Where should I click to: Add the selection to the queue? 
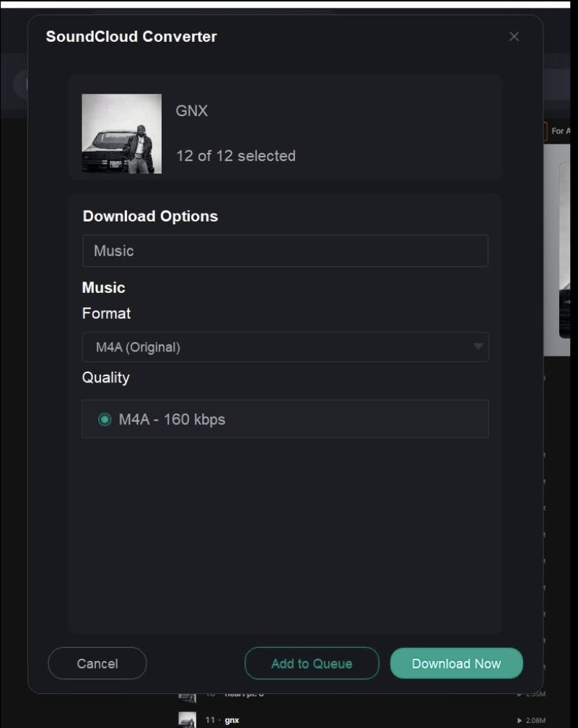[312, 664]
